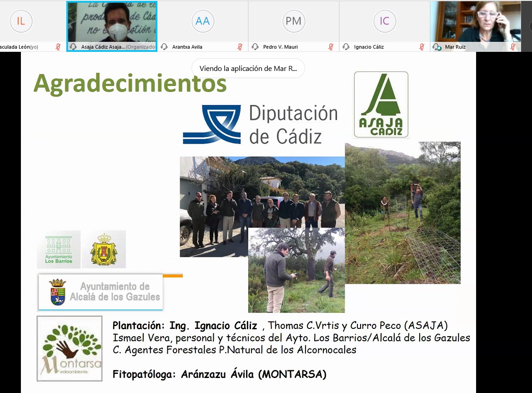Click the PM avatar of Pedro V. Mauri
532x393 pixels.
click(x=293, y=21)
